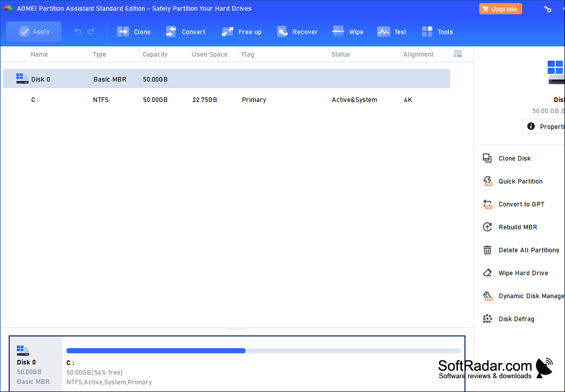The height and width of the screenshot is (392, 565).
Task: Click the large disk icon in side panel
Action: click(x=556, y=72)
